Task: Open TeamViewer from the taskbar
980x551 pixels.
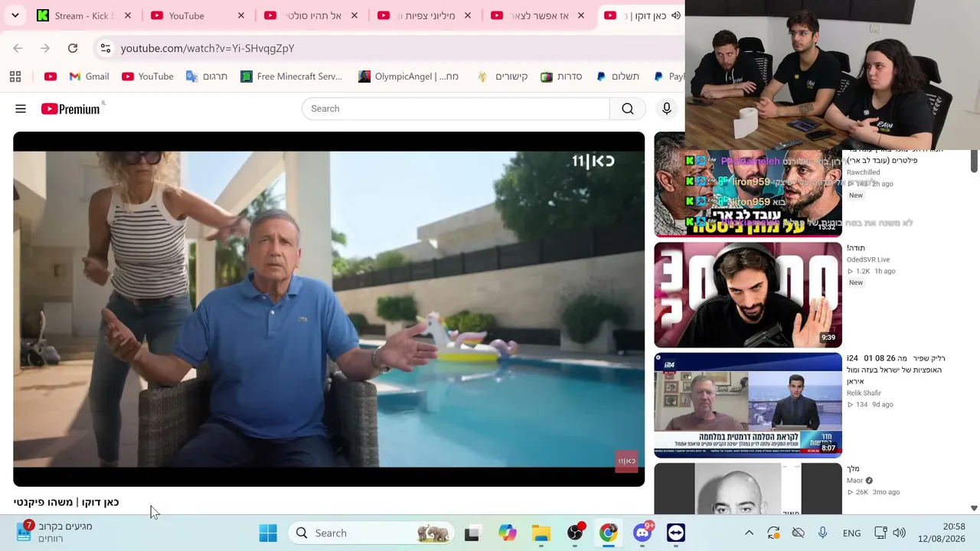Action: [x=676, y=533]
